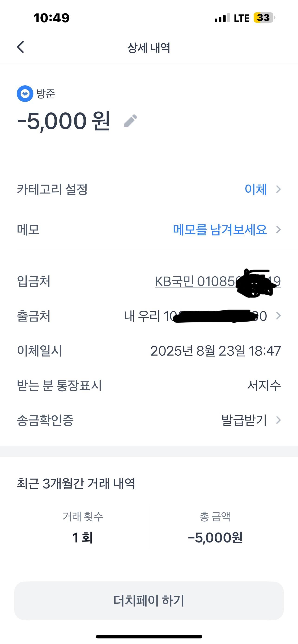This screenshot has width=298, height=644.
Task: Tap the pencil edit icon beside amount
Action: [131, 121]
